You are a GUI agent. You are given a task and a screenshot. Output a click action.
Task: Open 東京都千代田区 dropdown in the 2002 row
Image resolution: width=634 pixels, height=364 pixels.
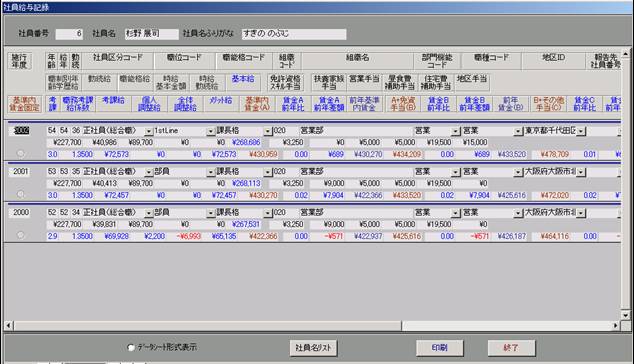tap(581, 131)
